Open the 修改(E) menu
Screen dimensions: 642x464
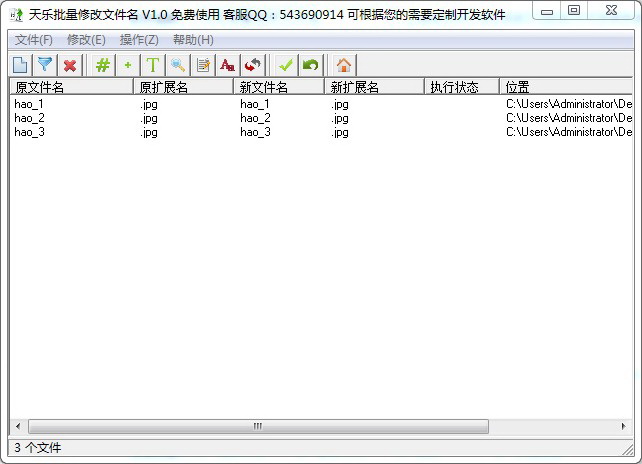pos(86,40)
